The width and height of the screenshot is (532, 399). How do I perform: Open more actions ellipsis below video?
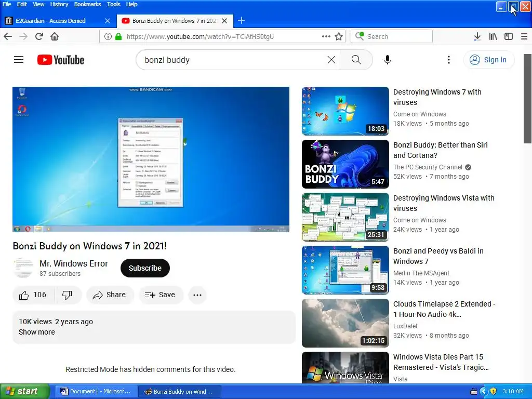197,295
